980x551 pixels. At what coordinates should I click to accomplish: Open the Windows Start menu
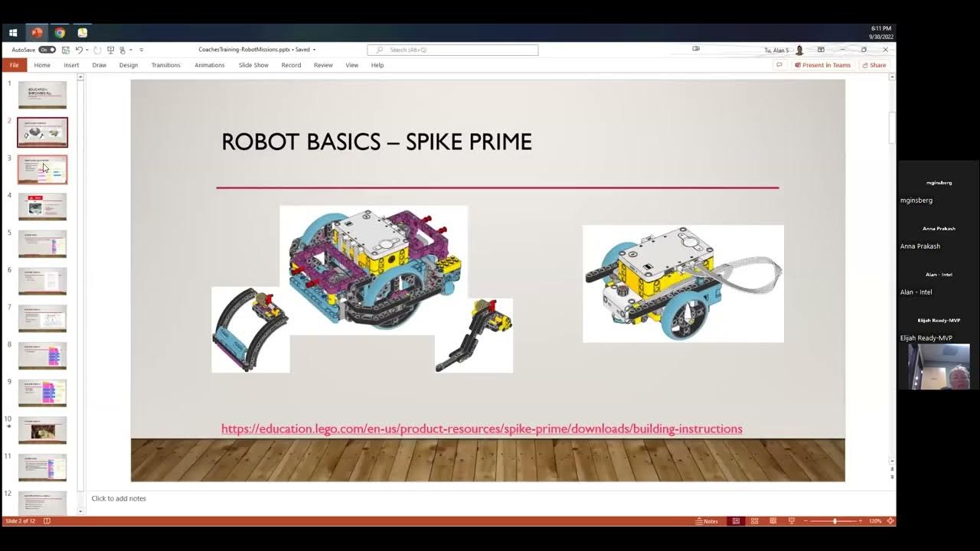pos(13,33)
